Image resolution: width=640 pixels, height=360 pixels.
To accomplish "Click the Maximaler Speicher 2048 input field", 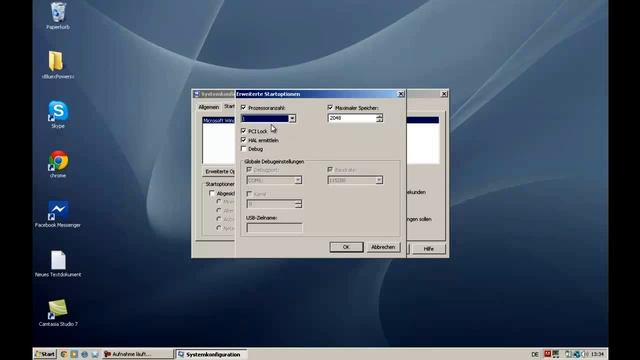I will click(x=352, y=118).
